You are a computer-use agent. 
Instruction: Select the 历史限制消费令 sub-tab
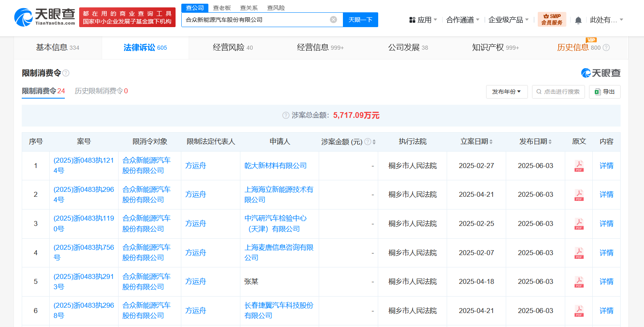pos(101,91)
